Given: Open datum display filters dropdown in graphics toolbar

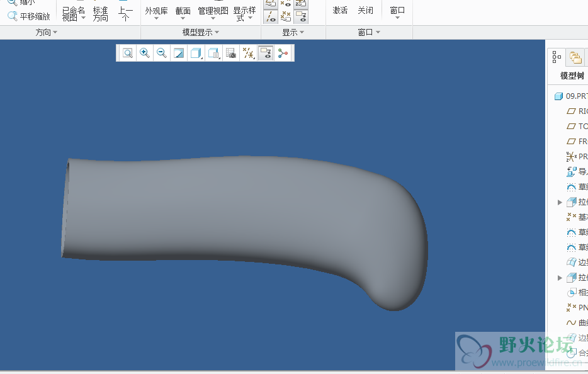Looking at the screenshot, I should [249, 54].
